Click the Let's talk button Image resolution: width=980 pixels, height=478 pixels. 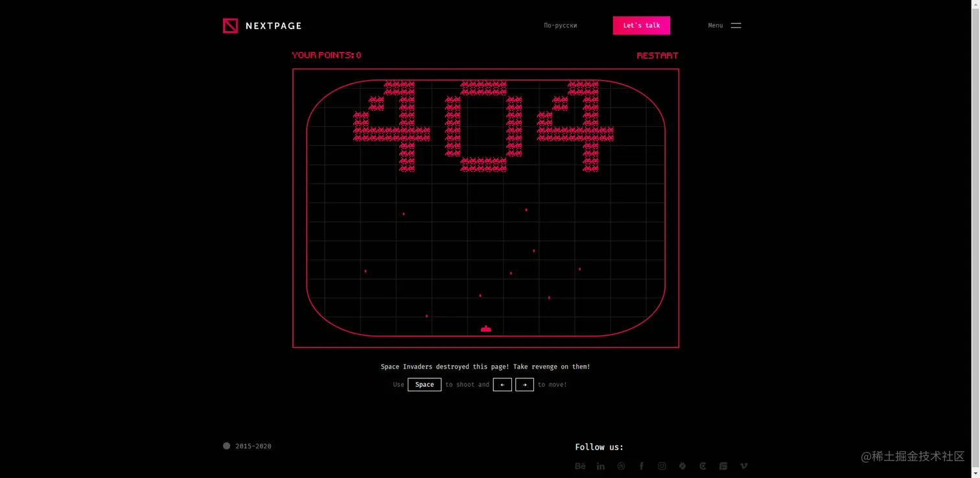(642, 25)
